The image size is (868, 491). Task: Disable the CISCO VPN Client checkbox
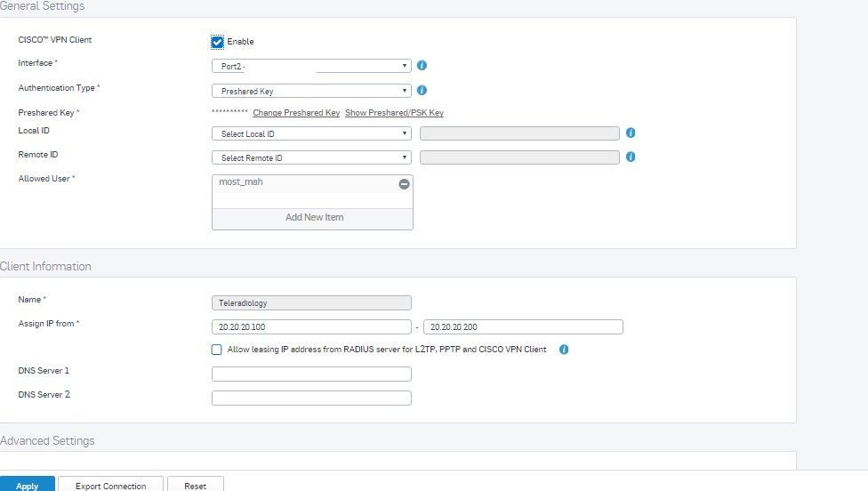(x=218, y=42)
